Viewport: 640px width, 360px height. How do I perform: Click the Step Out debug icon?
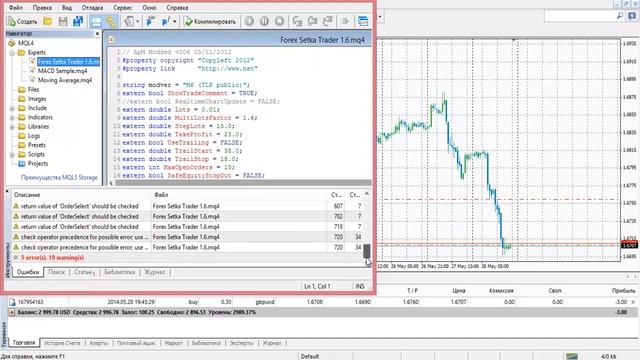(x=328, y=22)
